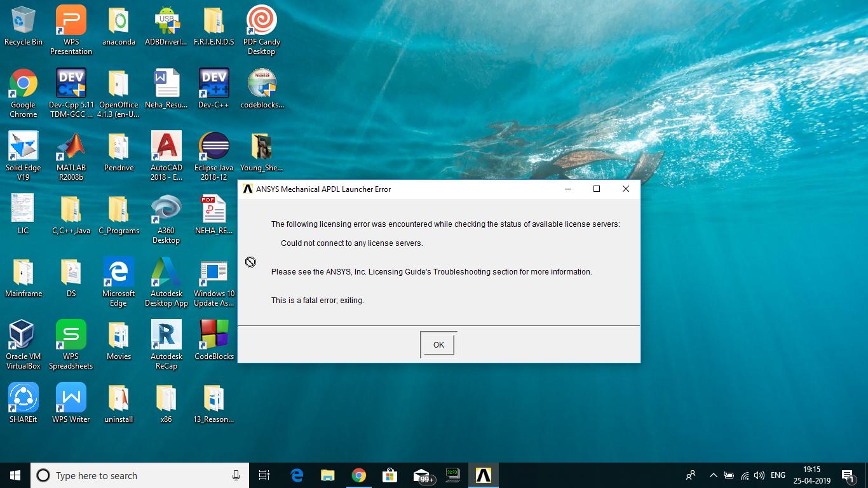Open File Explorer from the taskbar
This screenshot has width=868, height=488.
point(328,475)
